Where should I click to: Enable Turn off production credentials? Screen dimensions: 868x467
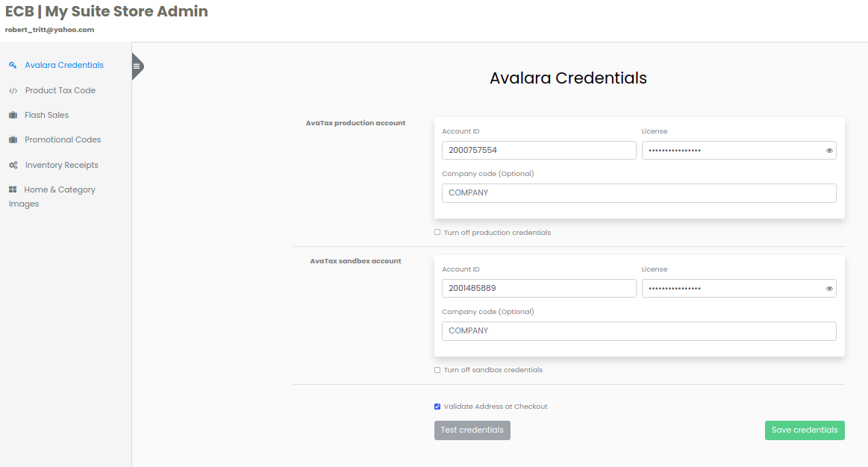tap(437, 232)
